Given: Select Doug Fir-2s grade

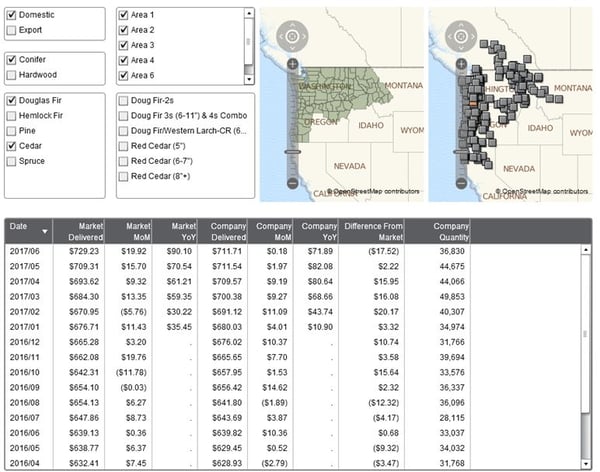Looking at the screenshot, I should pos(123,101).
